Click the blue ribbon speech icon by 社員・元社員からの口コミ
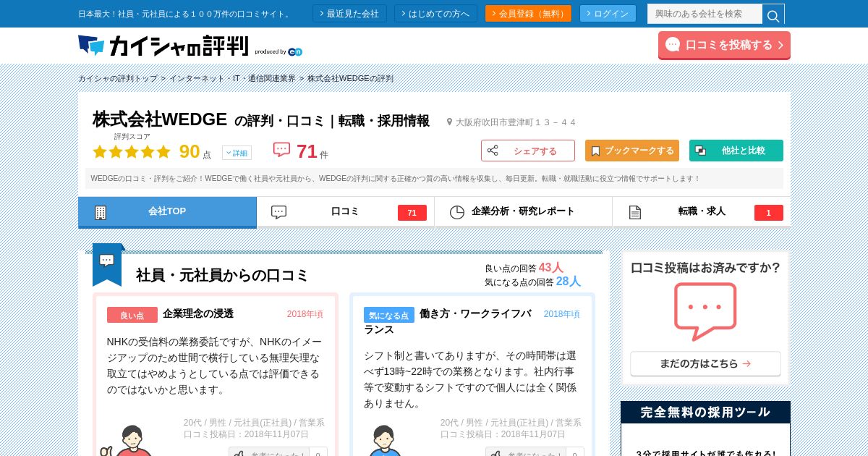868x456 pixels. coord(107,263)
